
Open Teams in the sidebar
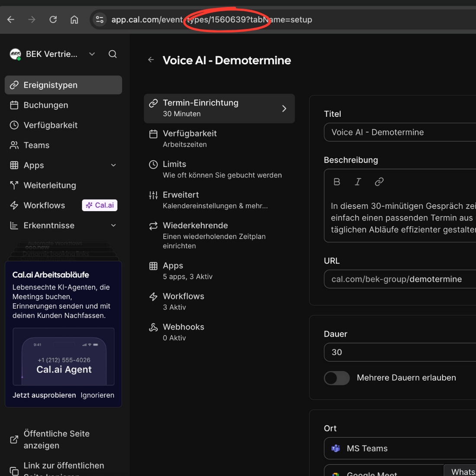(64, 145)
